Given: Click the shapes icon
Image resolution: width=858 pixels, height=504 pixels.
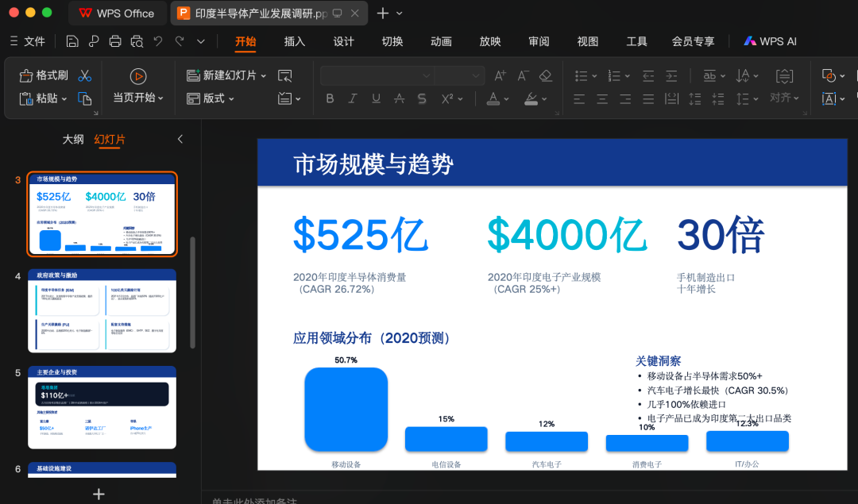Looking at the screenshot, I should 828,75.
